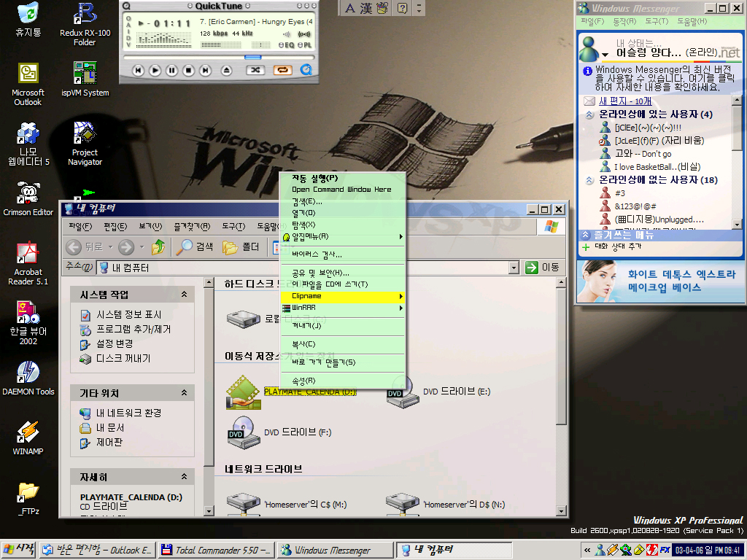Skip to next track in QuickTune

coord(206,70)
